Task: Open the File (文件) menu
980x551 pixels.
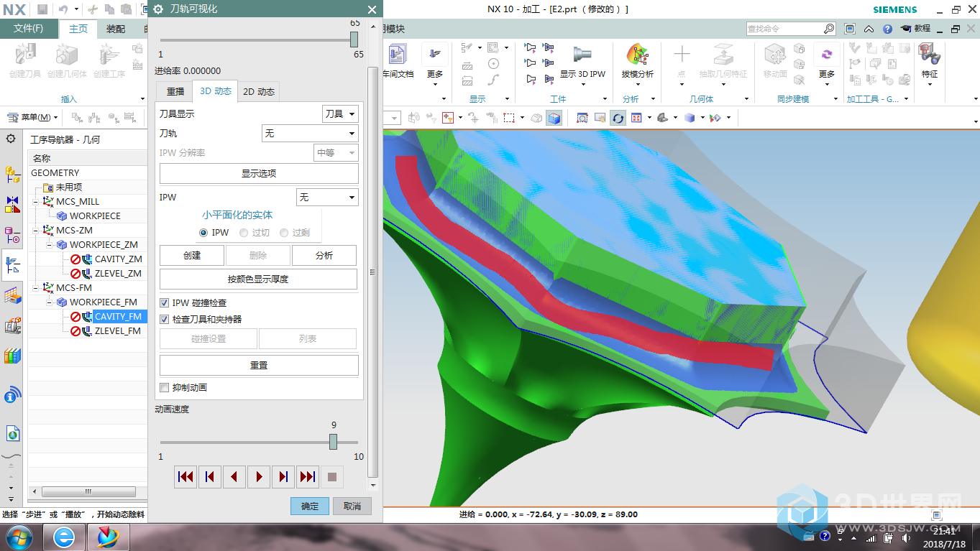Action: coord(29,29)
